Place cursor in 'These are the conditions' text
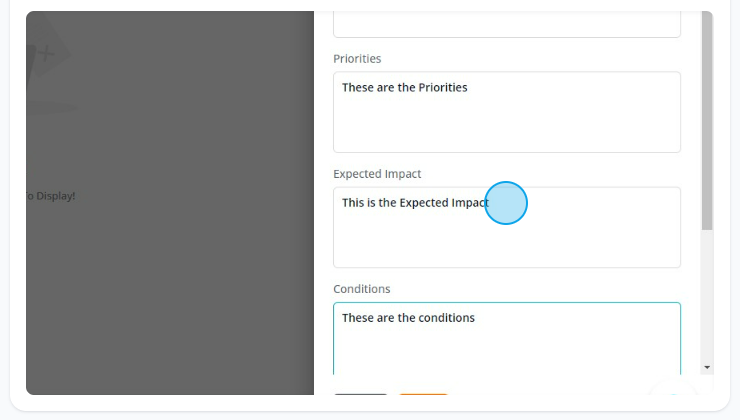Screen dimensions: 740x420 [408, 318]
